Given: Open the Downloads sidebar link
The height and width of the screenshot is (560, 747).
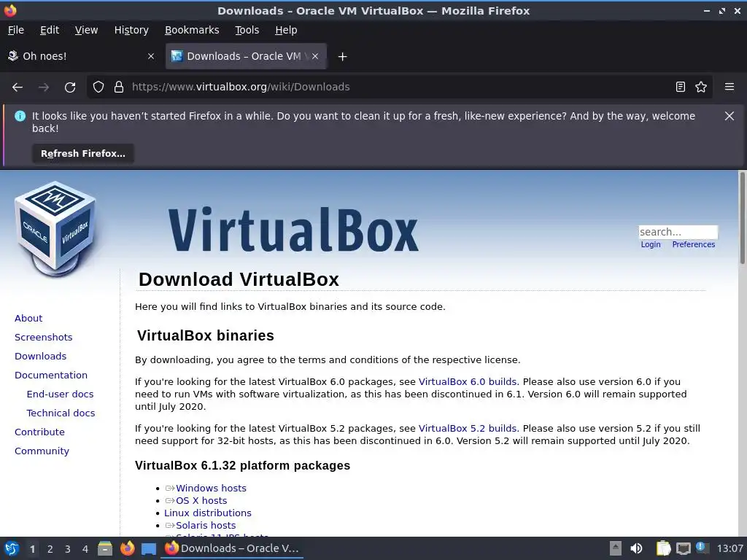Looking at the screenshot, I should [41, 356].
